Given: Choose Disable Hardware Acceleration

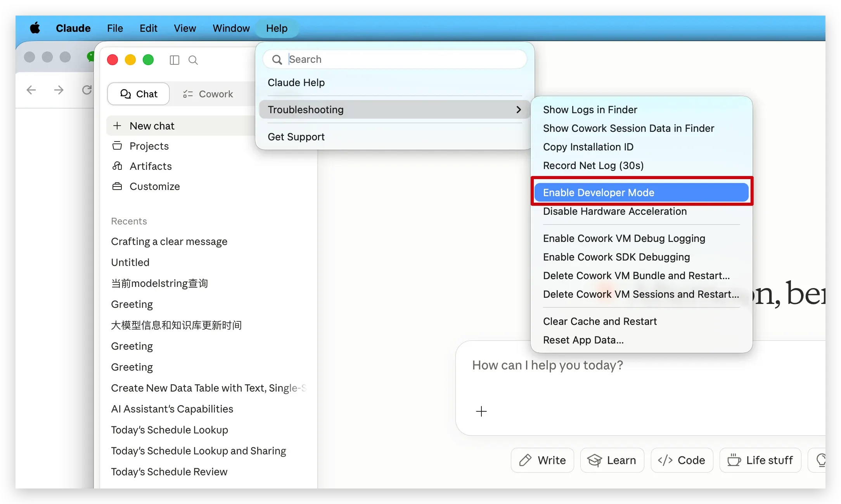Looking at the screenshot, I should [642, 211].
